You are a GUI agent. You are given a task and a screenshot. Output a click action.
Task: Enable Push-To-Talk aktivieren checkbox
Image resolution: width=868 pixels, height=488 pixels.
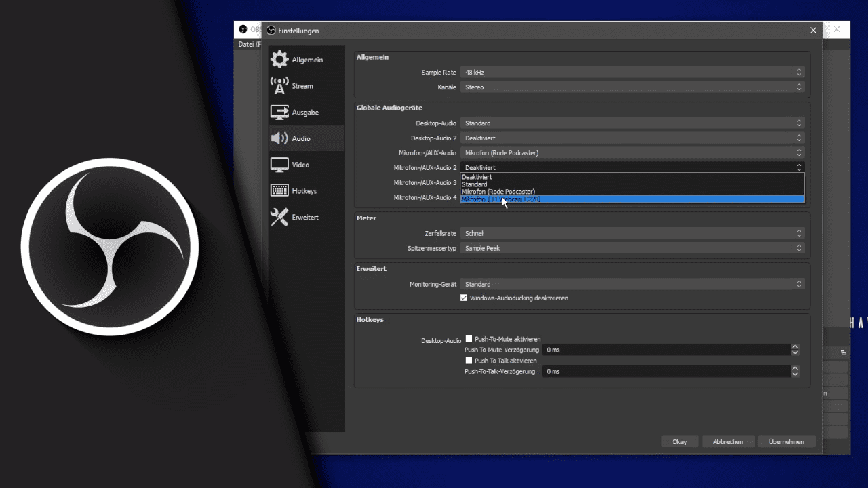[469, 361]
